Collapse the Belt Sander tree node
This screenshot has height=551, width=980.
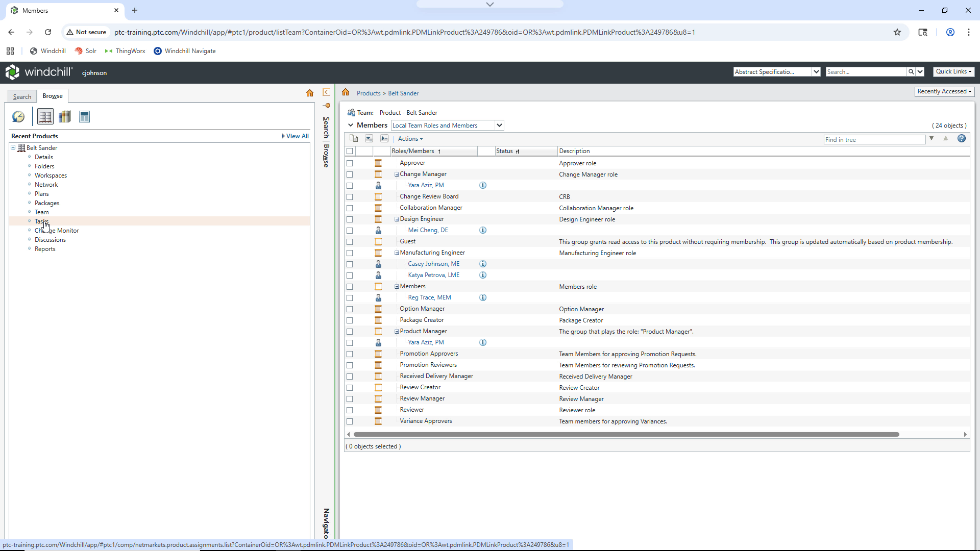click(13, 147)
